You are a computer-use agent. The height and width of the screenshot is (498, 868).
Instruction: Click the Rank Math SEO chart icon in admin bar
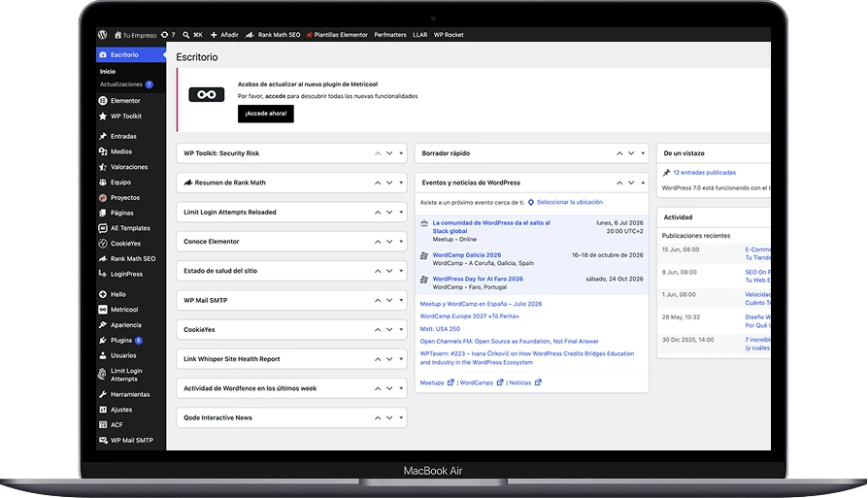click(x=250, y=35)
